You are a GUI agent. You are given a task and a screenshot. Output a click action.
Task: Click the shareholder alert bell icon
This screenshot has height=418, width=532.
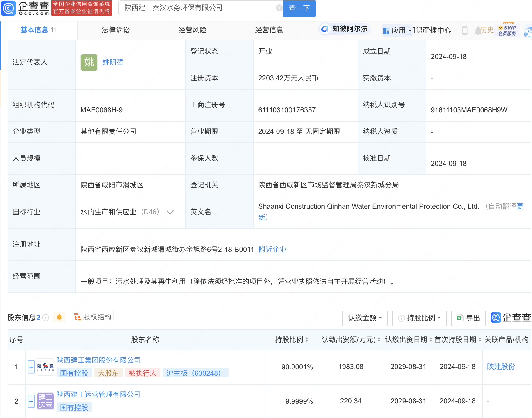(59, 317)
